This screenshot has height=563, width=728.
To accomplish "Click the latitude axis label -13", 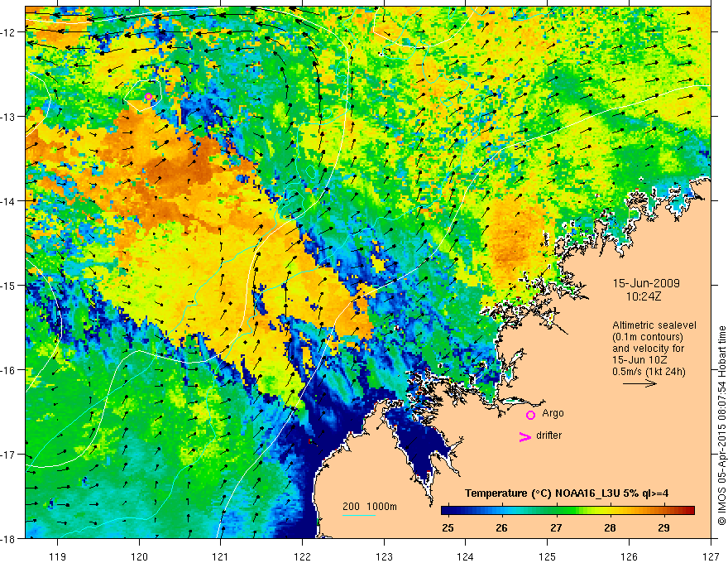I will tap(9, 117).
